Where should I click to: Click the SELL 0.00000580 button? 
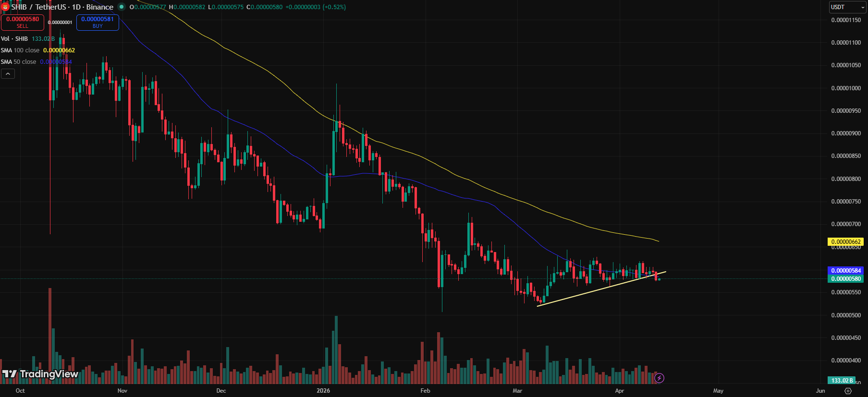click(x=23, y=22)
